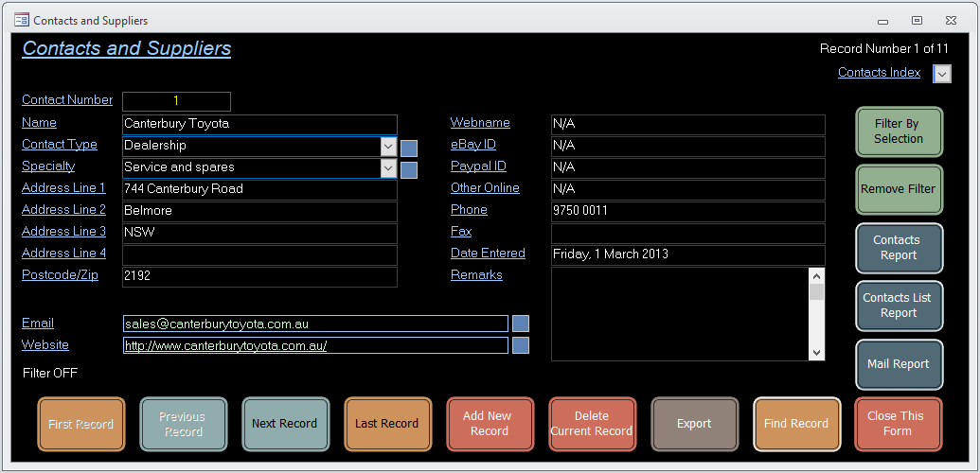Close window using title bar X
This screenshot has height=473, width=980.
click(x=951, y=21)
